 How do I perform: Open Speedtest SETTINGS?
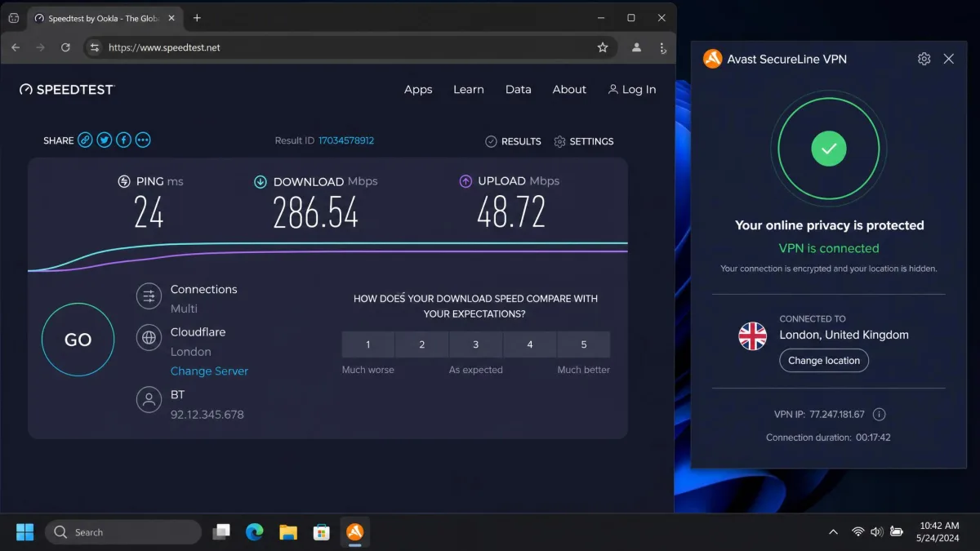tap(583, 141)
